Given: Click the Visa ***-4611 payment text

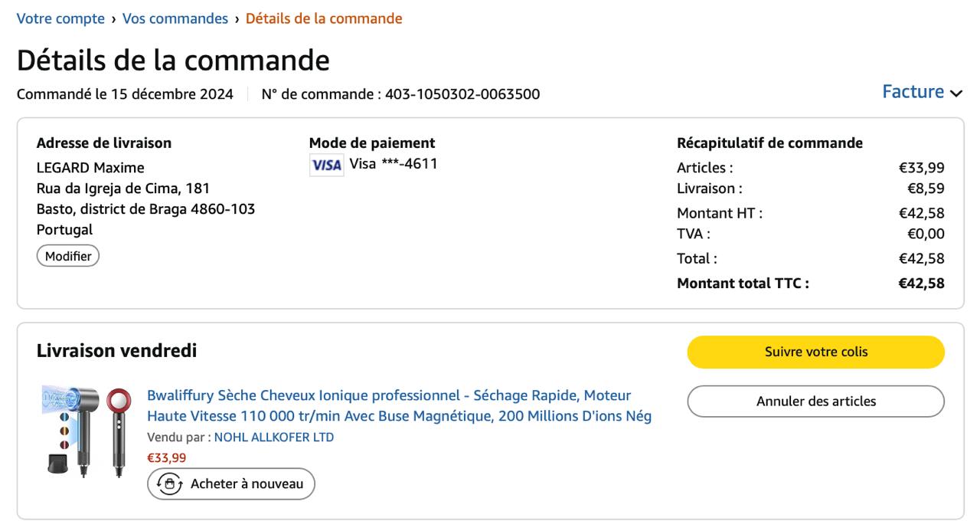Looking at the screenshot, I should (394, 163).
